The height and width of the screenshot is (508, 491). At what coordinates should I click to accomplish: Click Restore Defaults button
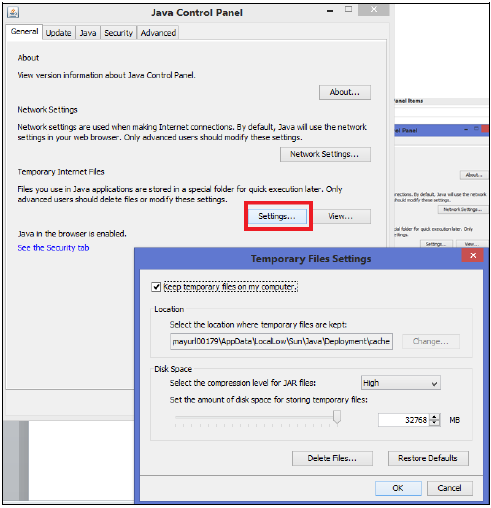coord(428,458)
